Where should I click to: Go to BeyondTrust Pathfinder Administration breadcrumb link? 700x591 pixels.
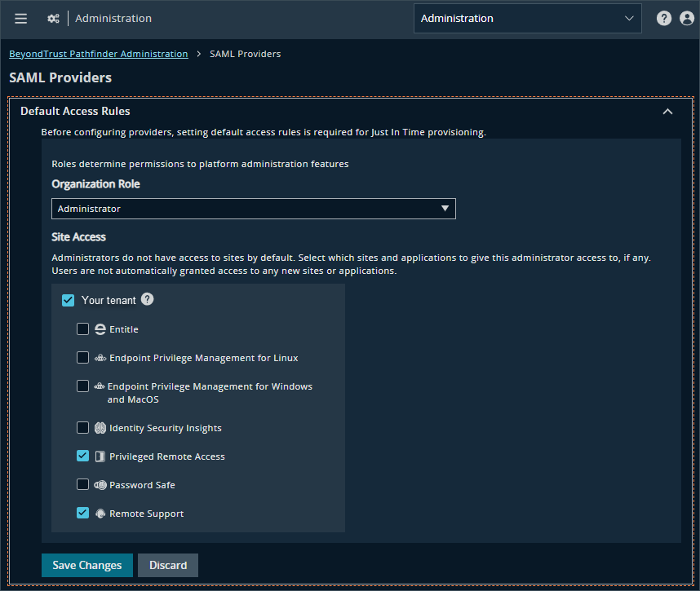coord(99,54)
